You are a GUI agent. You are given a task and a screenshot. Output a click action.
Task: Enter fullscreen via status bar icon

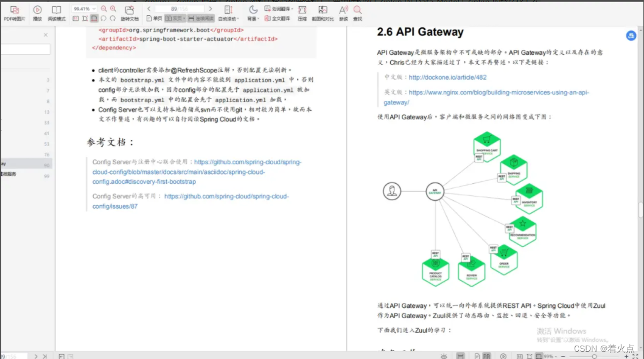[x=635, y=356]
